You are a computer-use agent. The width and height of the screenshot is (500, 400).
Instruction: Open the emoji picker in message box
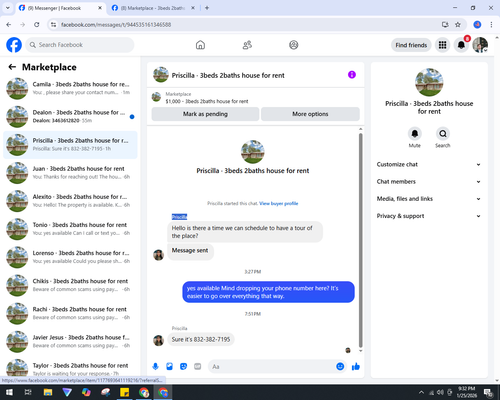pos(340,366)
